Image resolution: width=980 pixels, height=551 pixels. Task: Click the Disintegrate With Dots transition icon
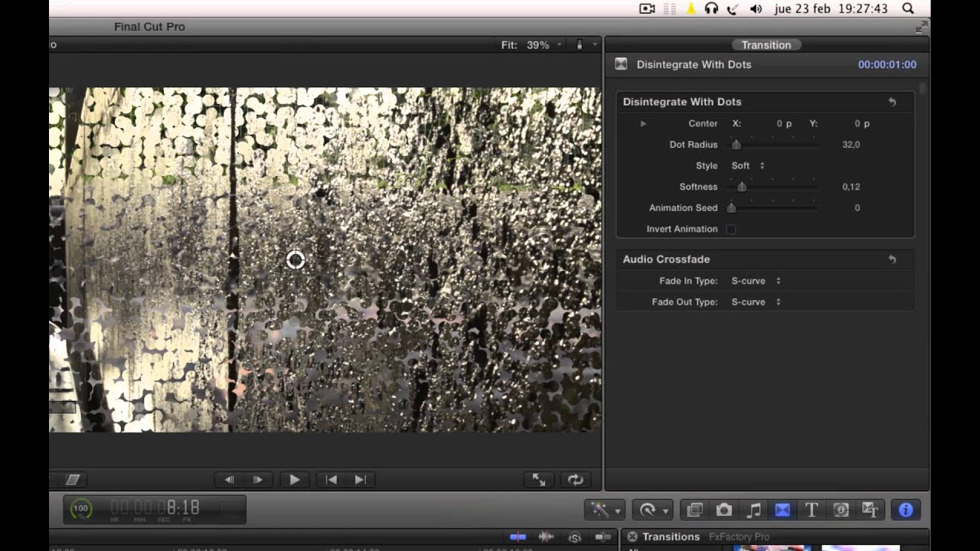tap(621, 64)
